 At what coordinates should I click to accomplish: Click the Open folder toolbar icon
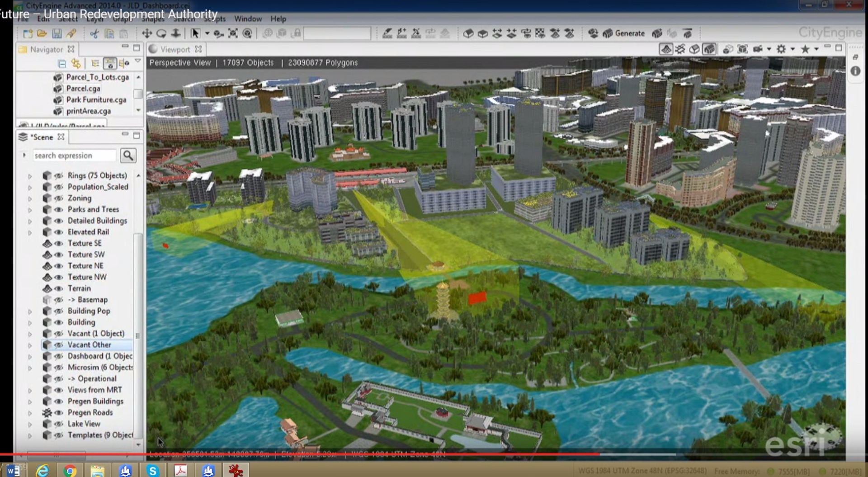(x=42, y=33)
